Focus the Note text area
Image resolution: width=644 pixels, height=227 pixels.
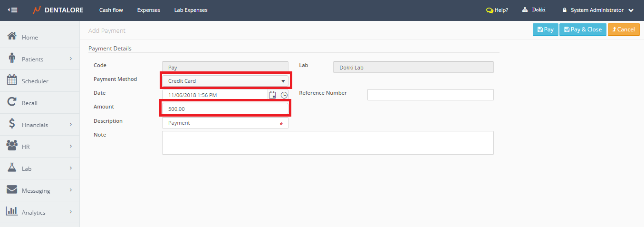pyautogui.click(x=327, y=143)
